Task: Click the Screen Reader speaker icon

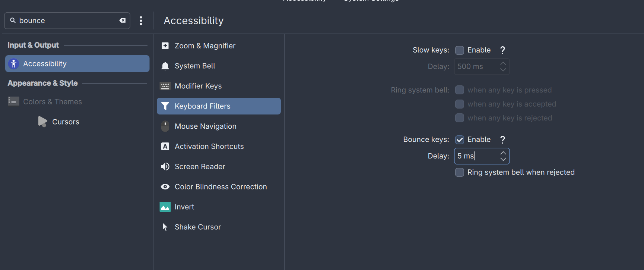Action: [165, 167]
